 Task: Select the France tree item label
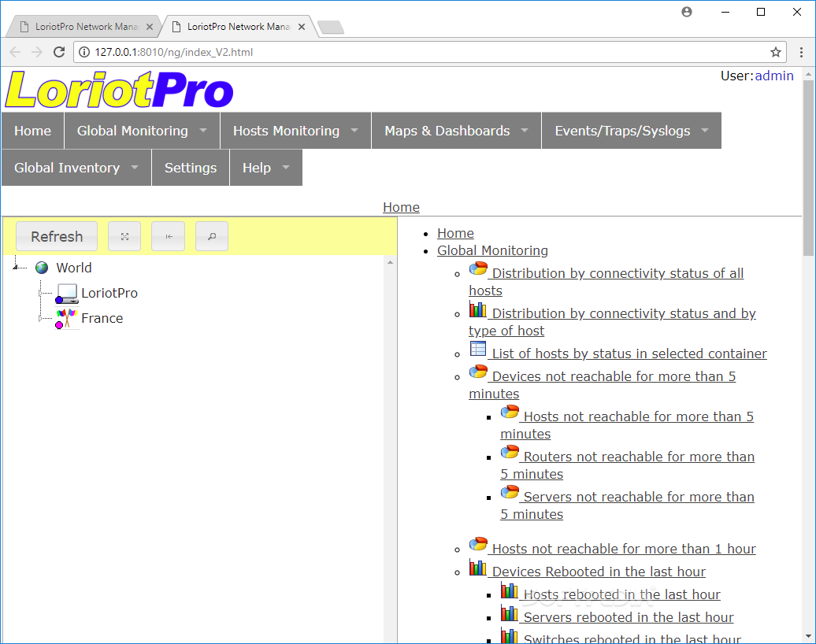(x=102, y=318)
